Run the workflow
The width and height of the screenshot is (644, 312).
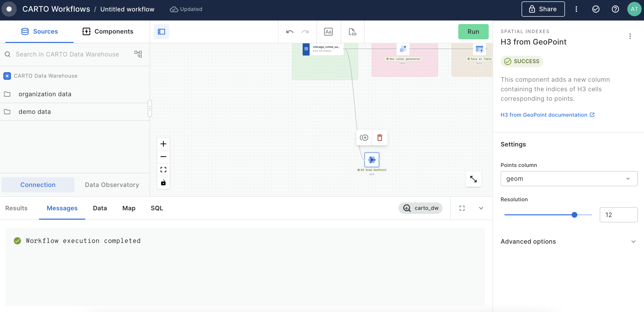tap(473, 32)
